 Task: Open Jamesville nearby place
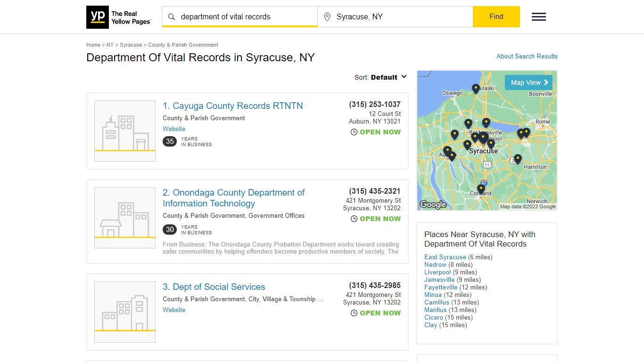click(x=439, y=280)
